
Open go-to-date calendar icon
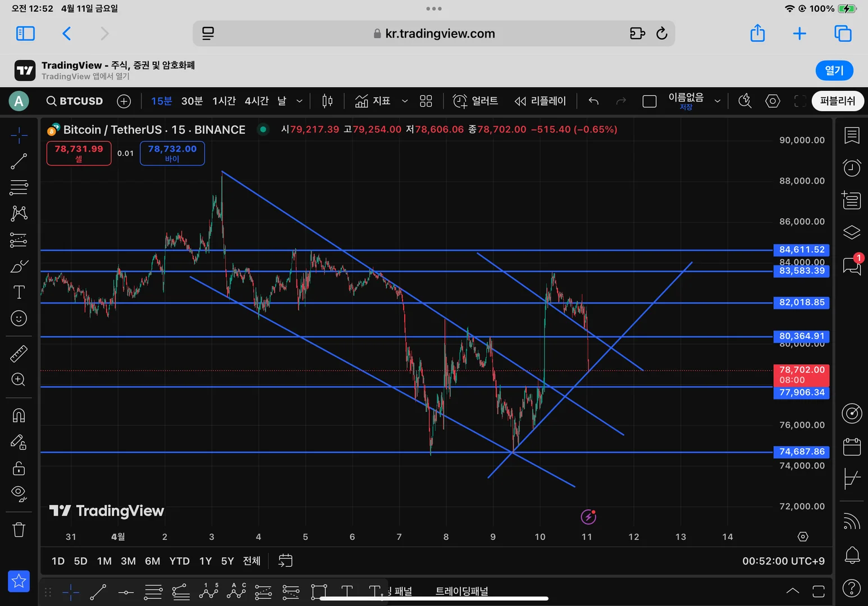[x=285, y=561]
